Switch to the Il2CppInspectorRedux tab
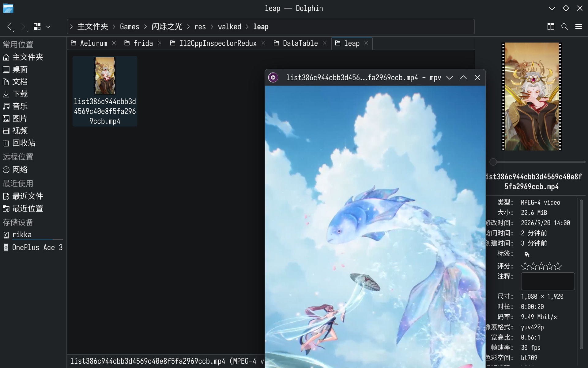The image size is (588, 368). (x=217, y=43)
